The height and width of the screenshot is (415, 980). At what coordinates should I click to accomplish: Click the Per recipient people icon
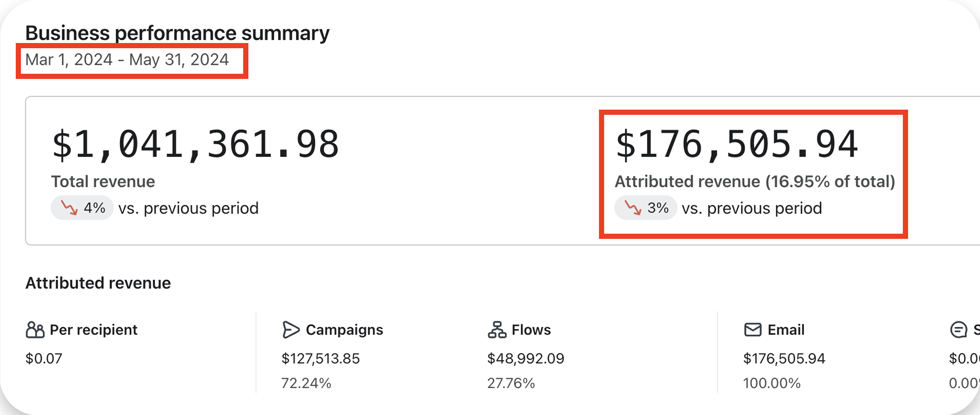pos(35,330)
